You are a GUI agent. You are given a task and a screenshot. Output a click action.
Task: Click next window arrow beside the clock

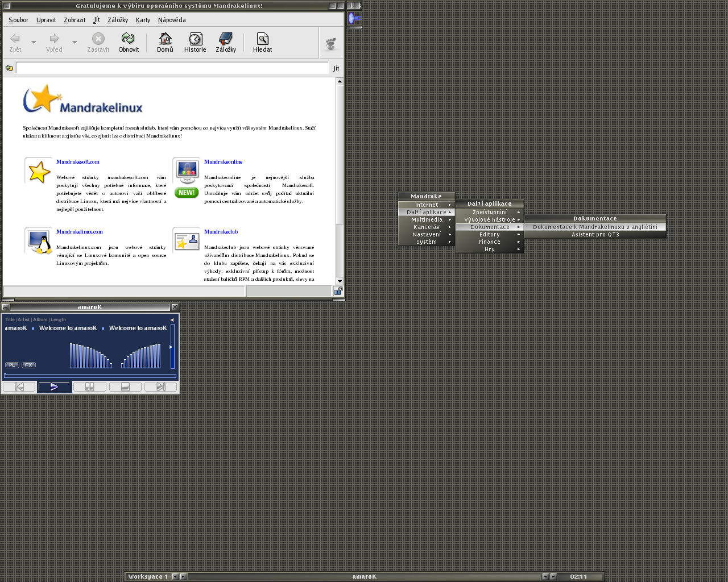coord(553,576)
